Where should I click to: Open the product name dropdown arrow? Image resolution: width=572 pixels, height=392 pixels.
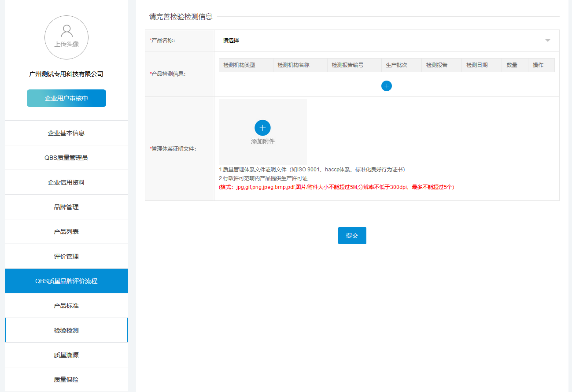(547, 41)
